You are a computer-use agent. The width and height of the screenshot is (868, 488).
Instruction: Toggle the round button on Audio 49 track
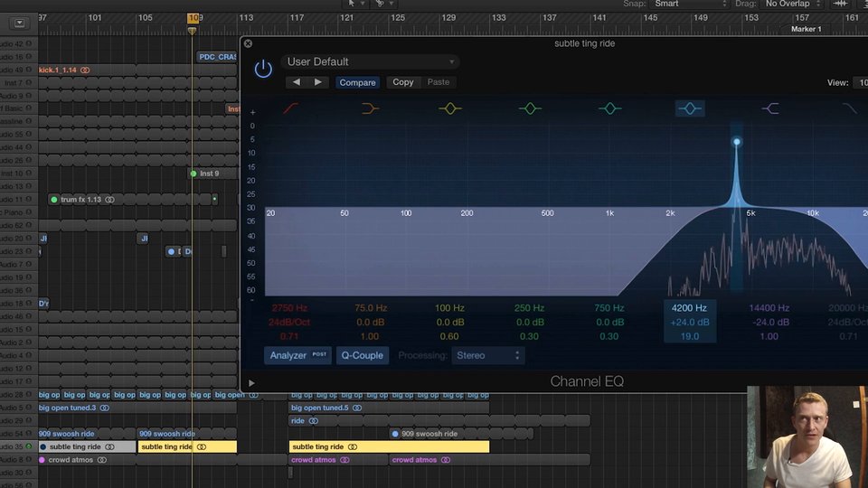pos(29,70)
